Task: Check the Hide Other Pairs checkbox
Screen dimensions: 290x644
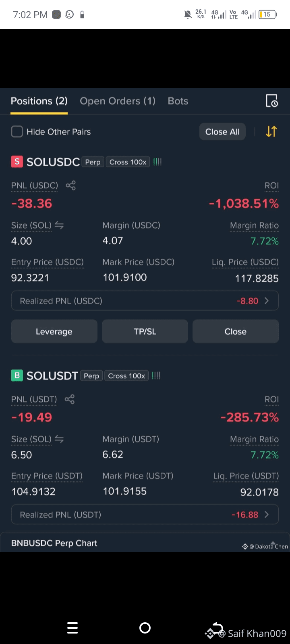Action: [x=17, y=132]
